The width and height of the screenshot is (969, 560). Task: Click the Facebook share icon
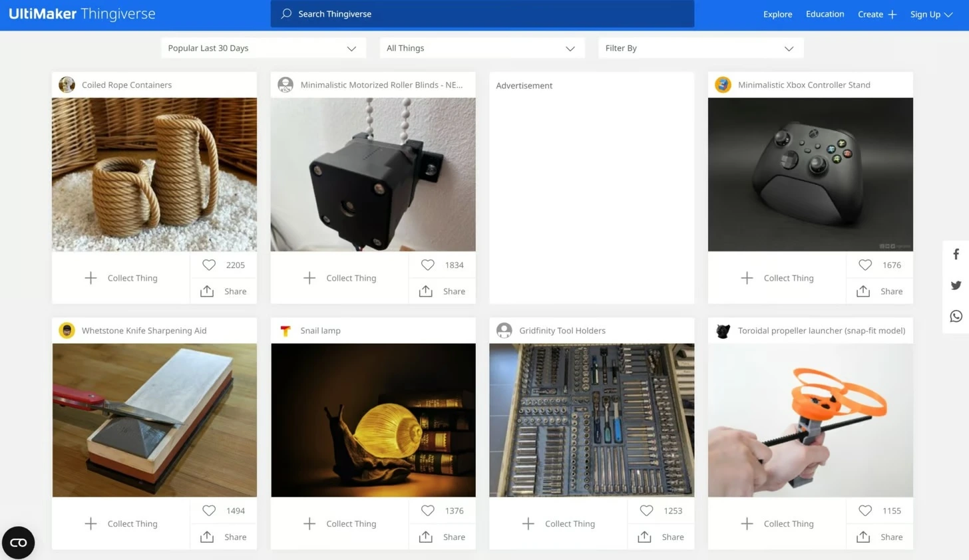pyautogui.click(x=956, y=254)
